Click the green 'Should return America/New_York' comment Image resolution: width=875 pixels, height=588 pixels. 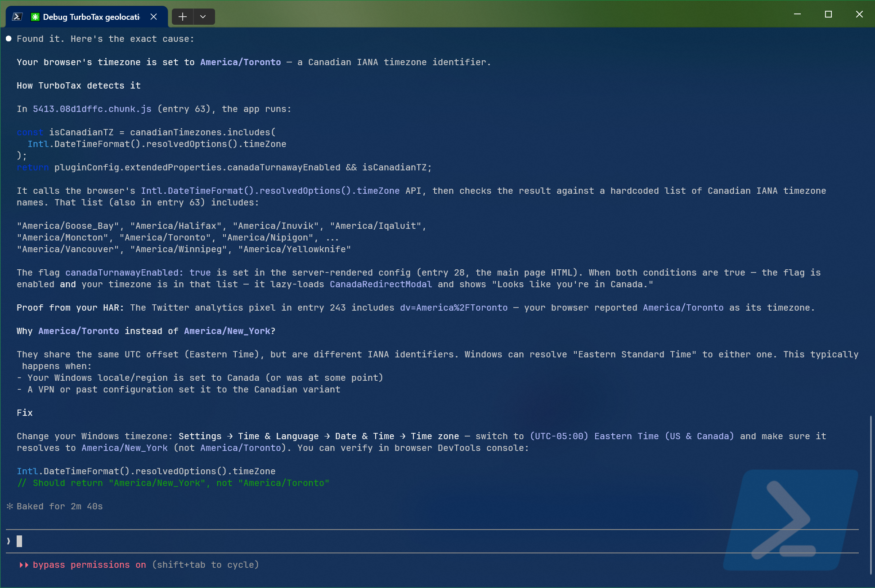point(173,483)
